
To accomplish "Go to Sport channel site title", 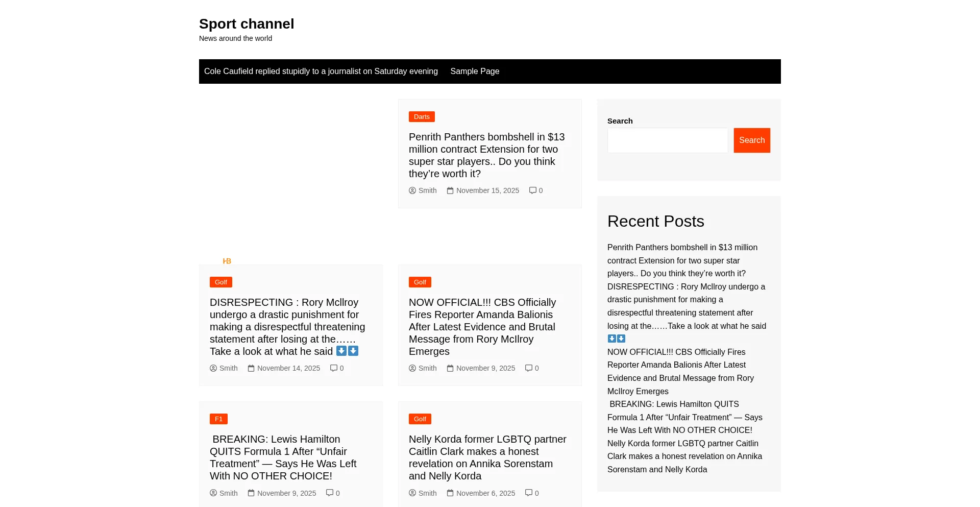I will pyautogui.click(x=247, y=24).
